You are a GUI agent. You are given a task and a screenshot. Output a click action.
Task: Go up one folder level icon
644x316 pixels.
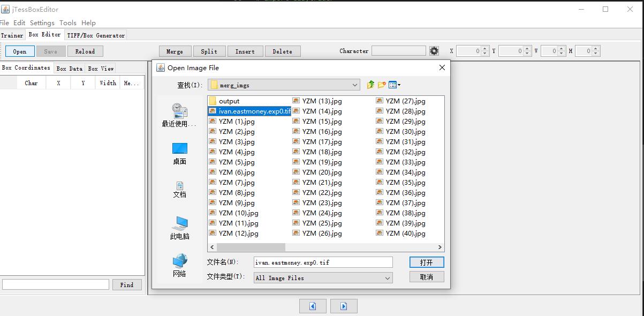click(x=370, y=85)
